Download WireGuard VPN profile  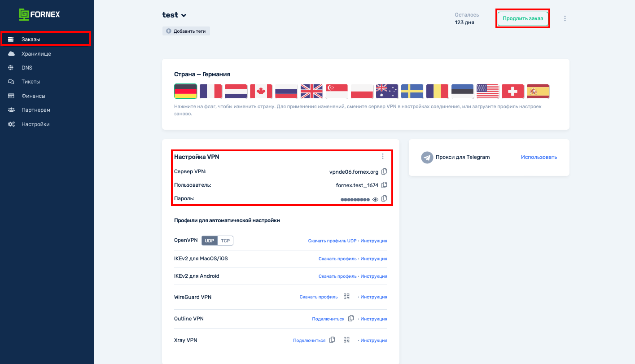click(319, 297)
